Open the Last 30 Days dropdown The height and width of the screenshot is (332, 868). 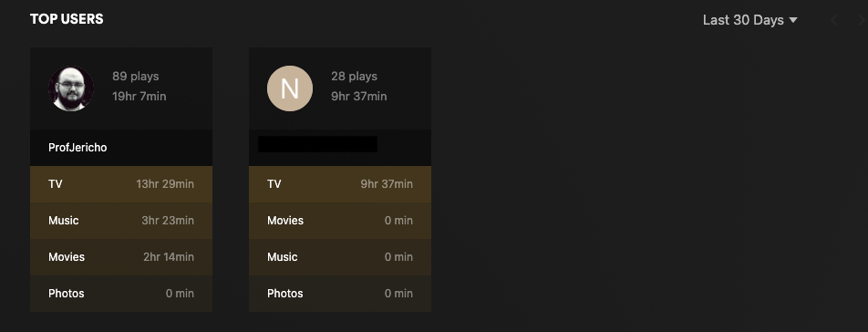click(x=750, y=20)
